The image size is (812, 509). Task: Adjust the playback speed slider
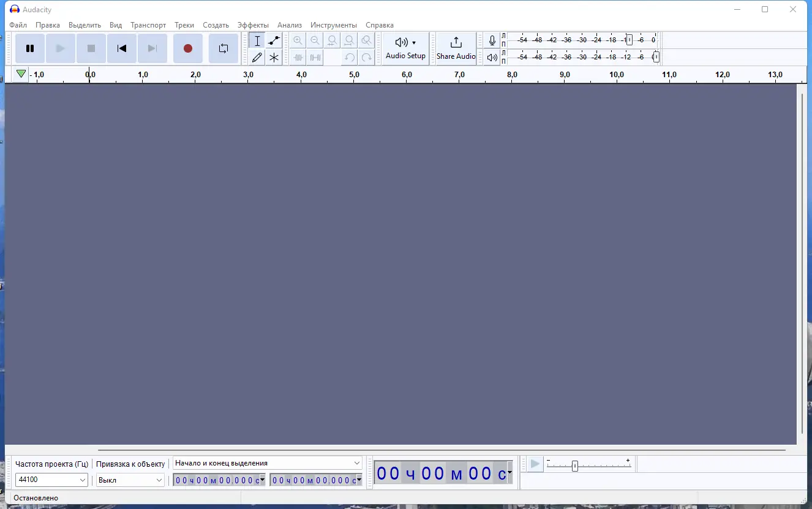576,465
